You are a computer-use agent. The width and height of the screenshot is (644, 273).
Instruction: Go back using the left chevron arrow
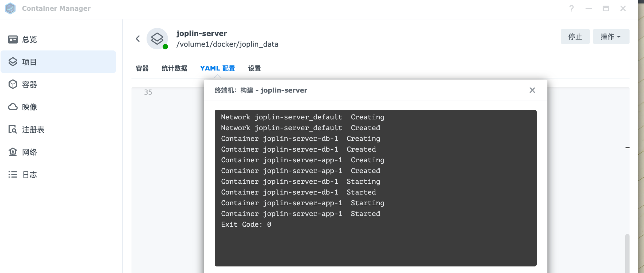pos(138,39)
